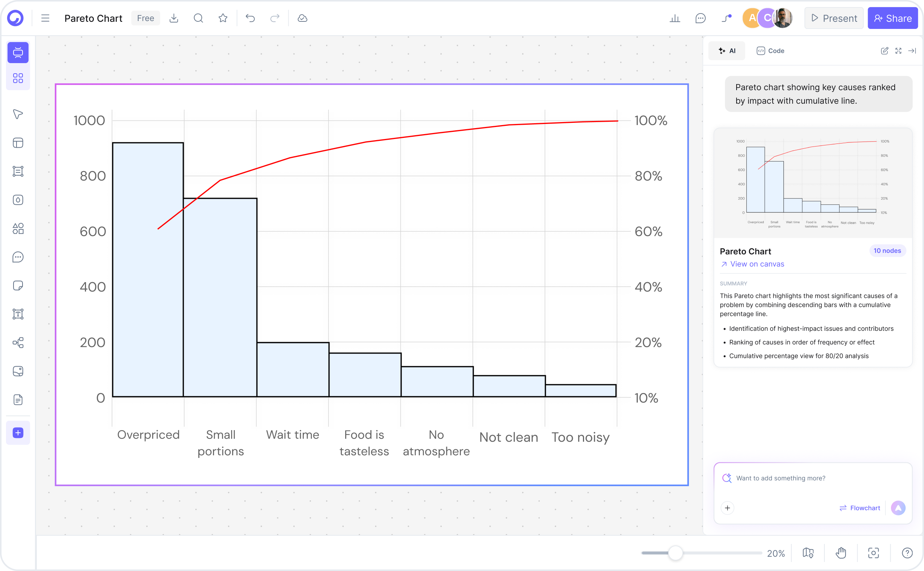Click the send prompt arrow button
Viewport: 924px width, 571px height.
[898, 508]
